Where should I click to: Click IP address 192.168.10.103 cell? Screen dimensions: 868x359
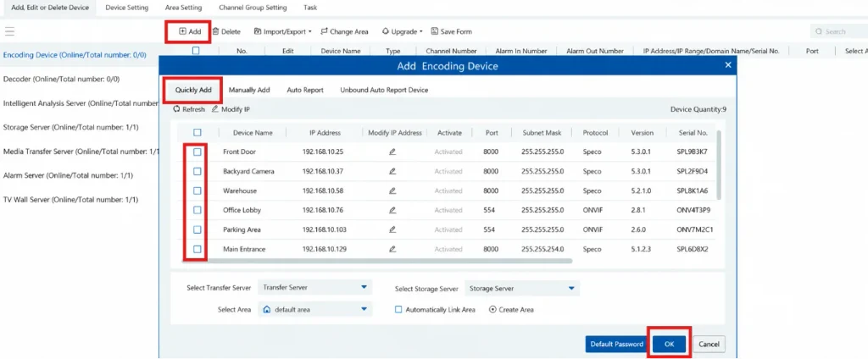pyautogui.click(x=325, y=229)
